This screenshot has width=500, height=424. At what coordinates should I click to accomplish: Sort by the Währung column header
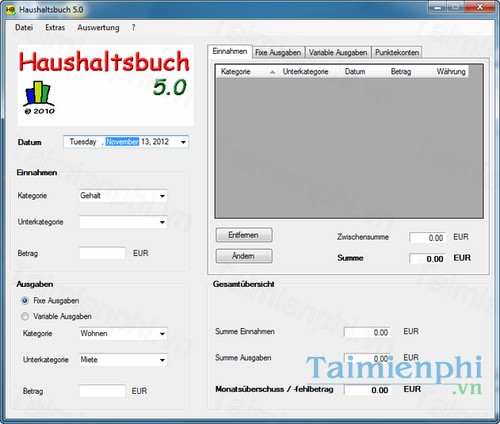[x=451, y=72]
